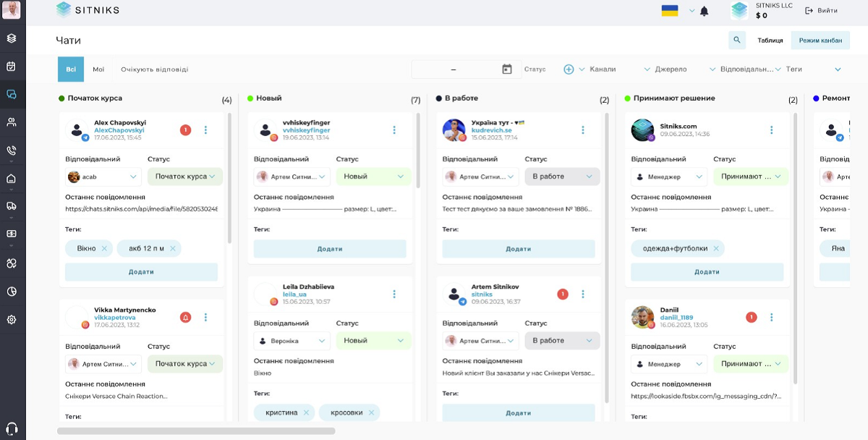Open the three-dot menu for Artem Sitnikov
This screenshot has width=868, height=440.
[583, 294]
